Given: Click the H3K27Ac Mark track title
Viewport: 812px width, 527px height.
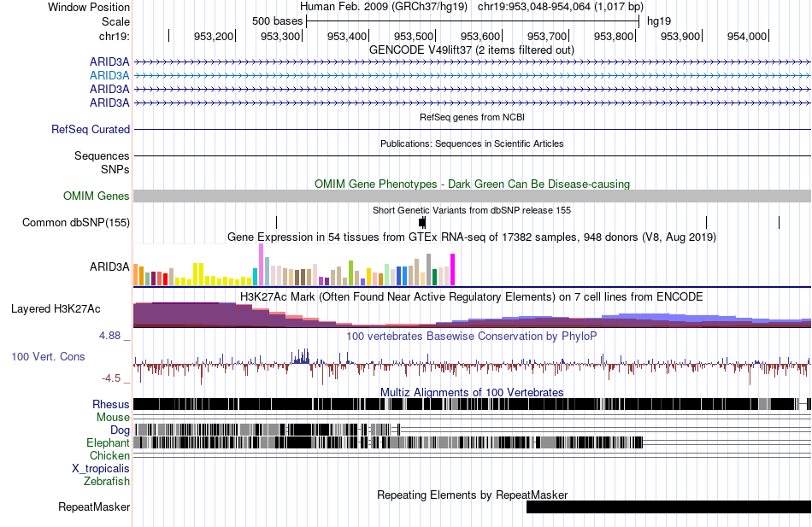Looking at the screenshot, I should tap(472, 297).
